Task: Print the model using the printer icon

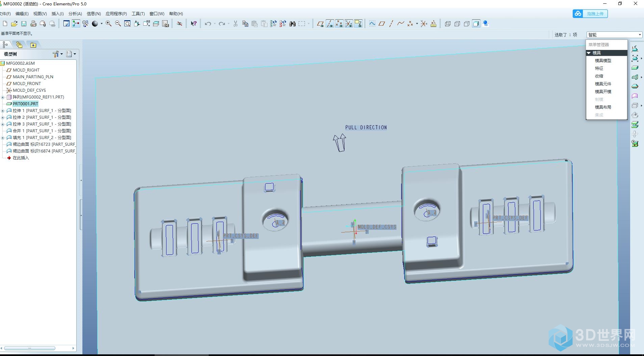Action: pos(33,24)
